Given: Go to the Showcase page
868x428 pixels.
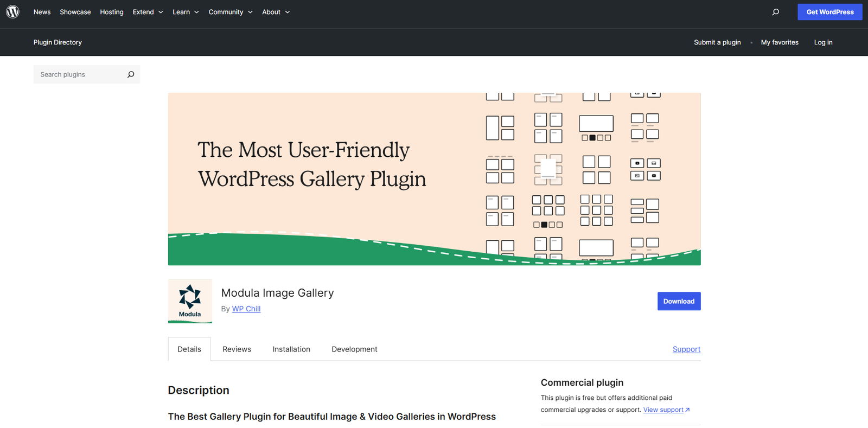Looking at the screenshot, I should 75,12.
